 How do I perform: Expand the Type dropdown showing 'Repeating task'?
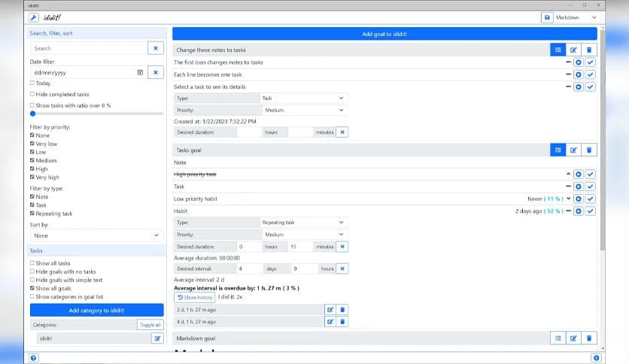(303, 223)
